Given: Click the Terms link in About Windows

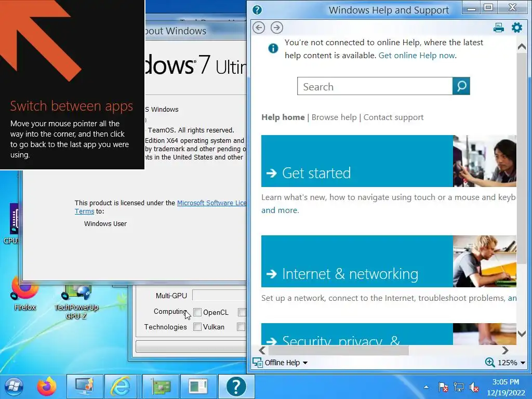Looking at the screenshot, I should point(84,211).
